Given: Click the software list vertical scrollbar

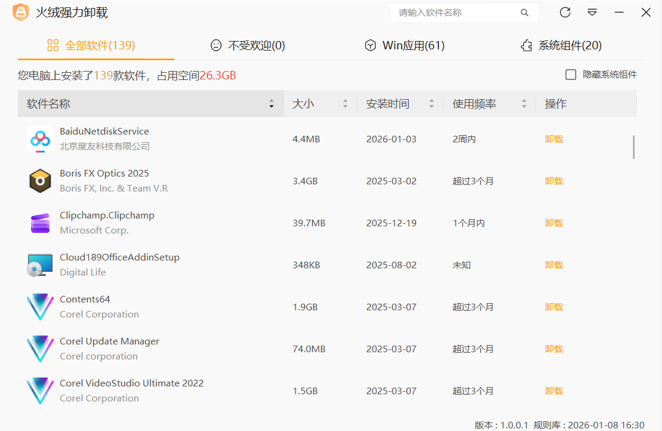Looking at the screenshot, I should coord(634,147).
